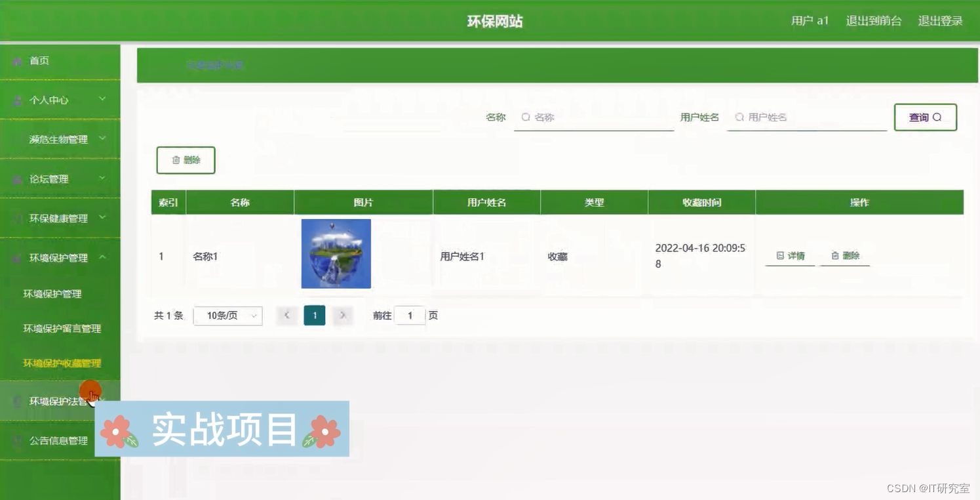This screenshot has height=500, width=980.
Task: Open the 环境保护管理 submenu item
Action: point(52,294)
